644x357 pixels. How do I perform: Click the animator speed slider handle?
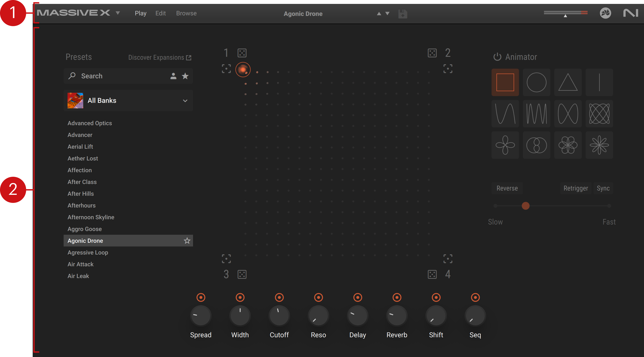pos(525,206)
